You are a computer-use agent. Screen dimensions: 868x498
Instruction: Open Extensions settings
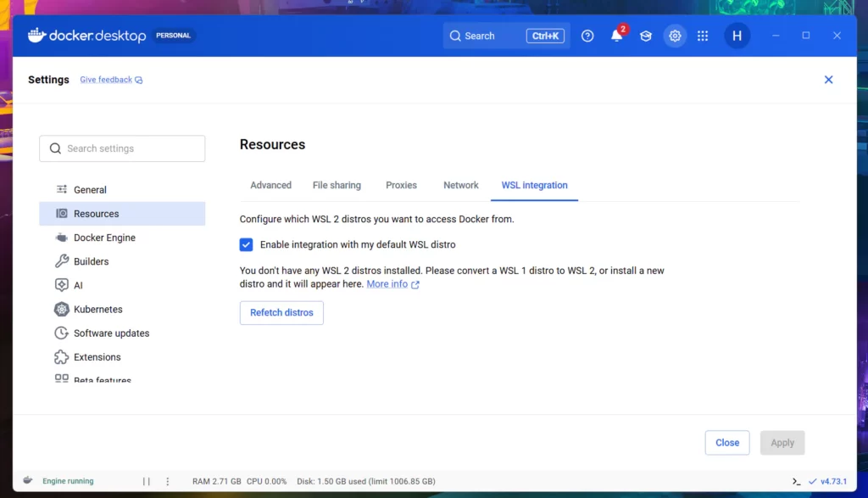pos(122,356)
